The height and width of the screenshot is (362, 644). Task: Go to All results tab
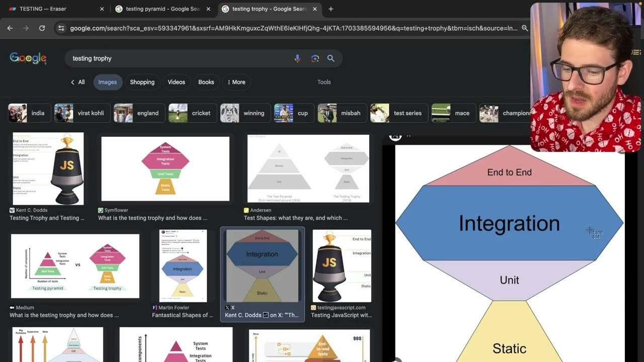[x=77, y=82]
